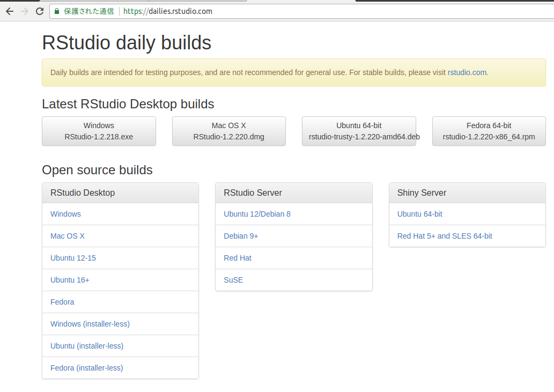Click the browser back arrow
Viewport: 554px width, 392px height.
pyautogui.click(x=10, y=11)
